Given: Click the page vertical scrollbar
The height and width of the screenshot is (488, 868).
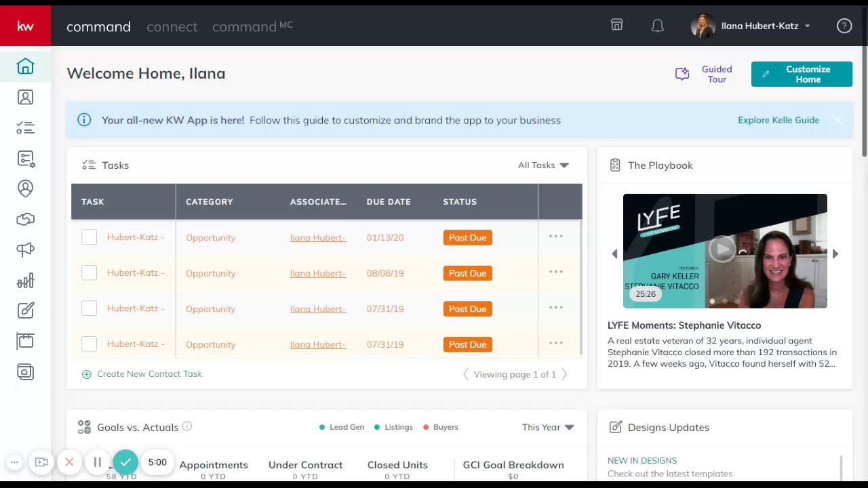Looking at the screenshot, I should (865, 81).
